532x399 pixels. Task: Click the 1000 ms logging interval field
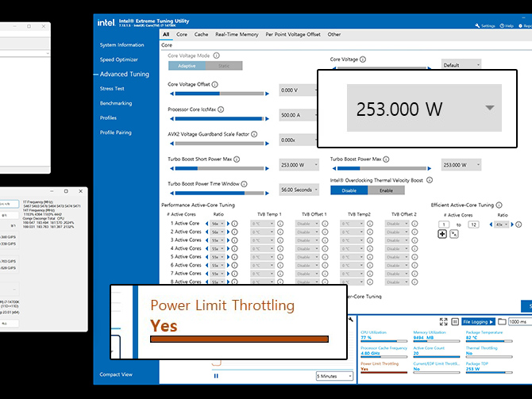point(520,322)
